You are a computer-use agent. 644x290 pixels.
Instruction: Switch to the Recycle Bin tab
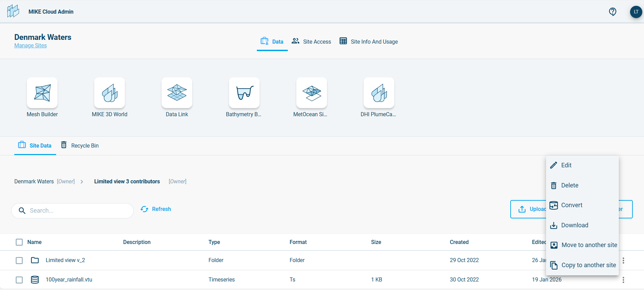point(80,146)
